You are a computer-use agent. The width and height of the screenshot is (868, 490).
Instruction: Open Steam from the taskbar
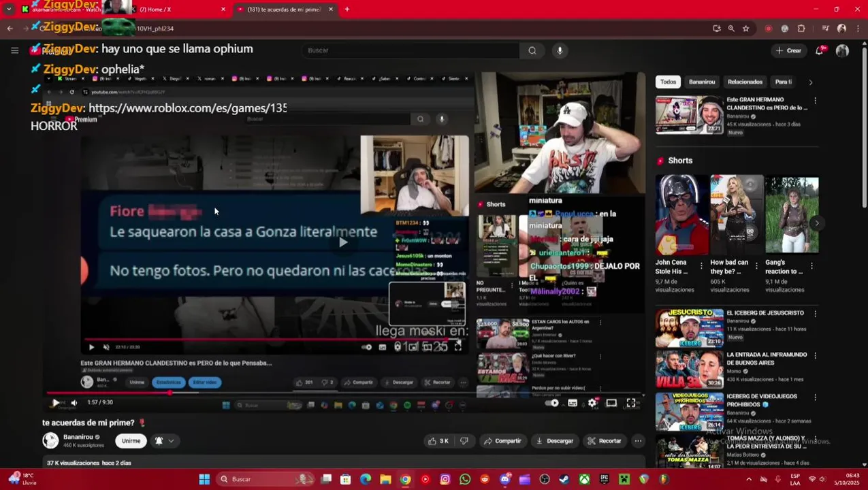[564, 479]
